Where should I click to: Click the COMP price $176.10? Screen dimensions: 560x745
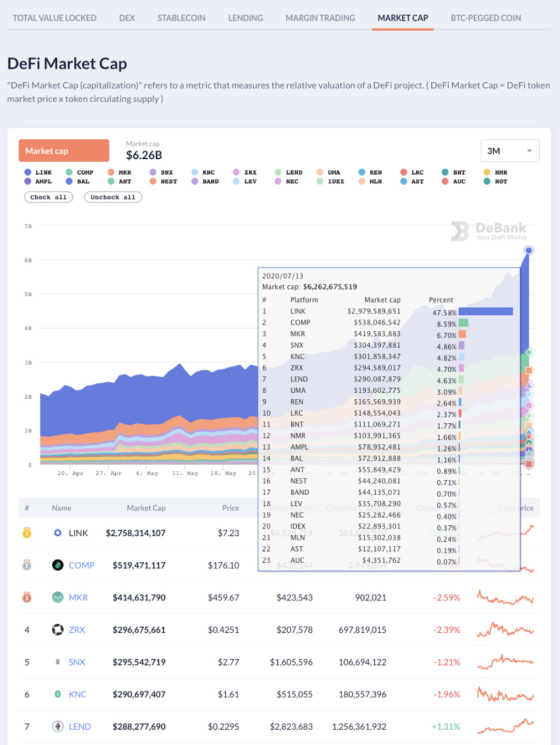coord(224,565)
